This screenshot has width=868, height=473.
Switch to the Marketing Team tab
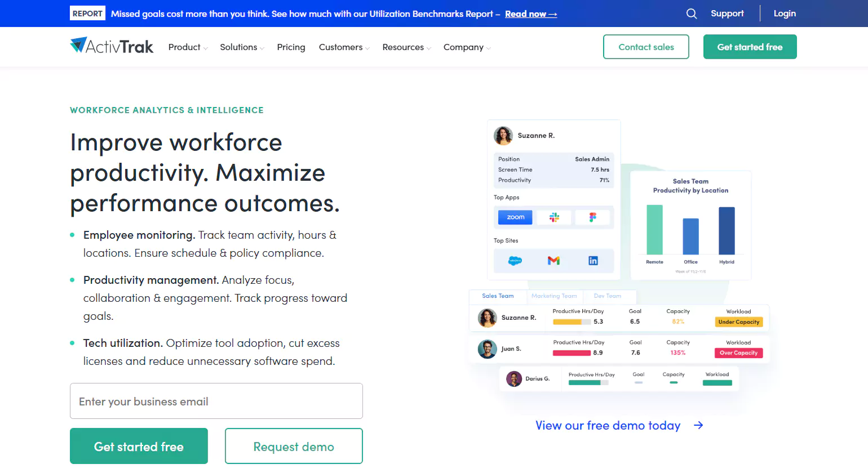click(555, 296)
